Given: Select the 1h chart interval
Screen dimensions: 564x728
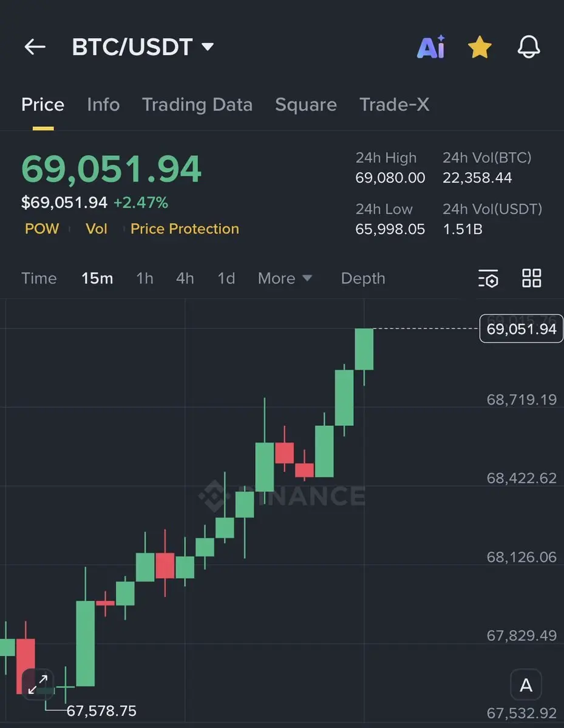Looking at the screenshot, I should point(144,278).
